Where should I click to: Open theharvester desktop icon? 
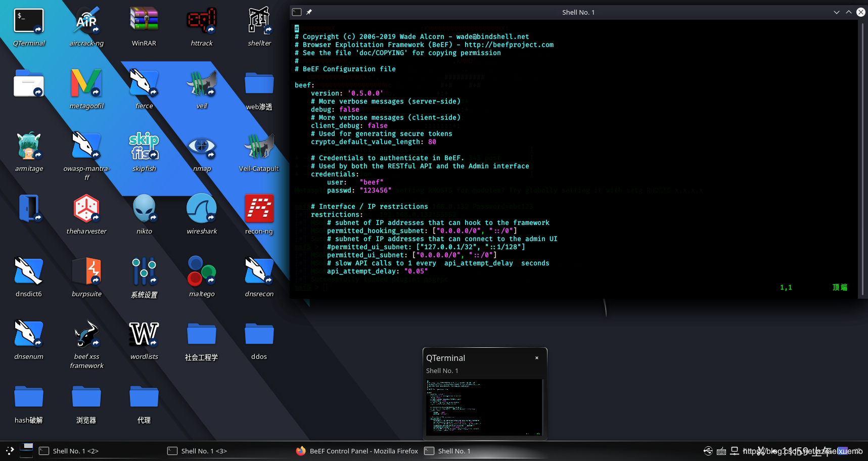[x=86, y=215]
